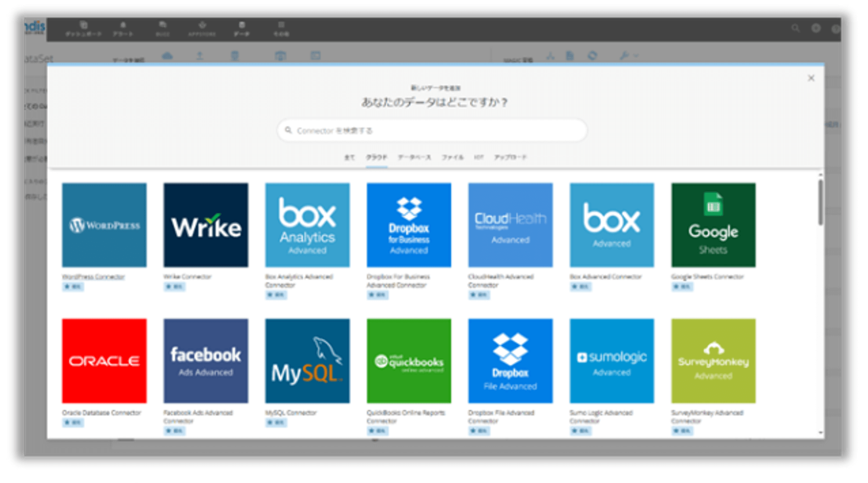Open アラート in the top navigation
Screen dimensions: 868x483
123,29
